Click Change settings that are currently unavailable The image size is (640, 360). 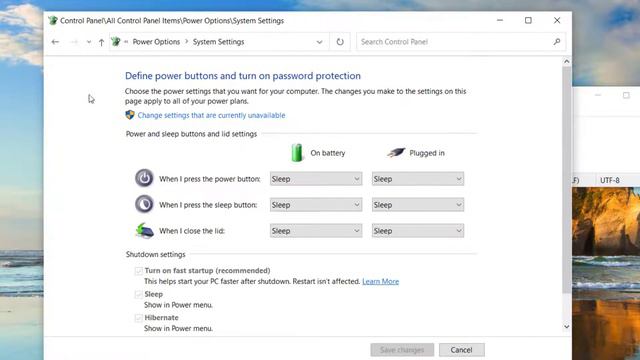pyautogui.click(x=211, y=115)
